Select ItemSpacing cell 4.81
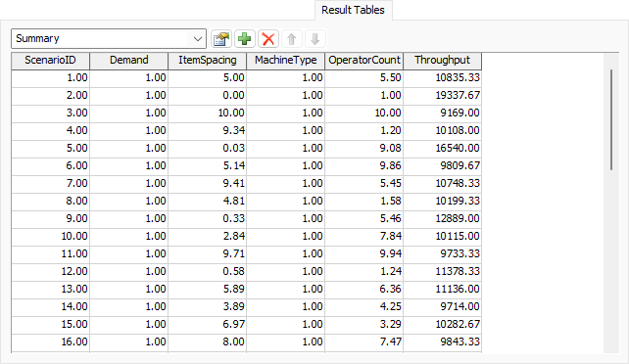 [208, 201]
